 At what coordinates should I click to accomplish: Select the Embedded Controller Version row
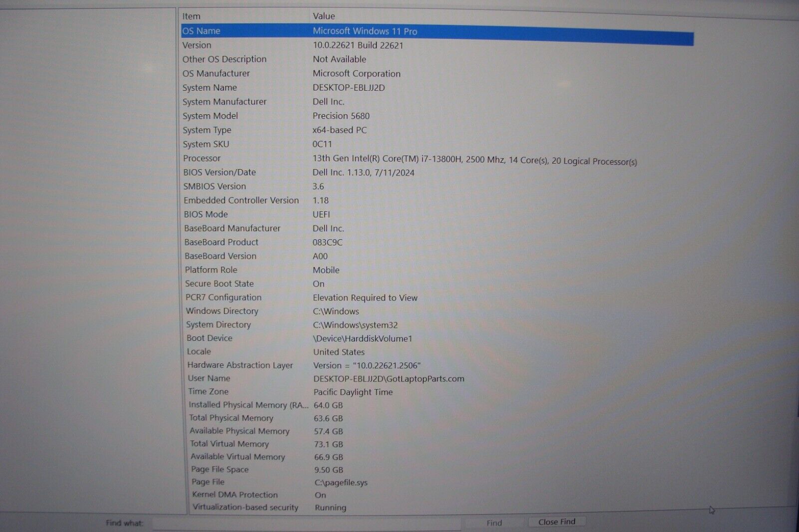[437, 200]
